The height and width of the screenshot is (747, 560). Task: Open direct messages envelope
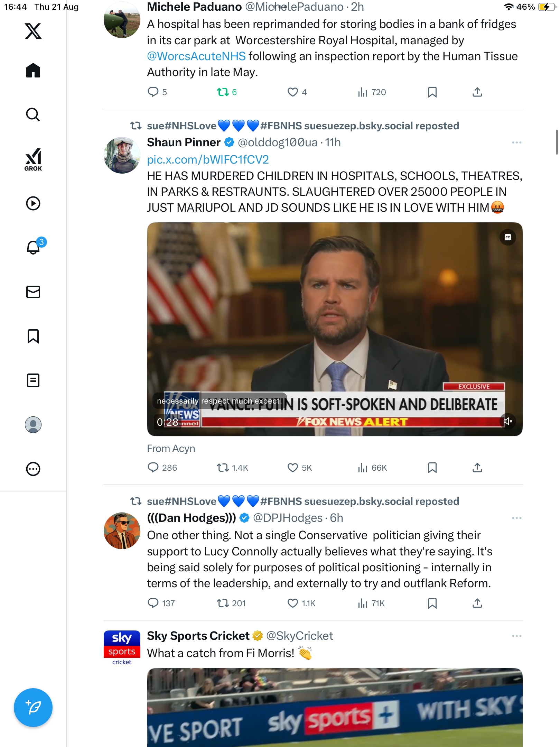33,292
